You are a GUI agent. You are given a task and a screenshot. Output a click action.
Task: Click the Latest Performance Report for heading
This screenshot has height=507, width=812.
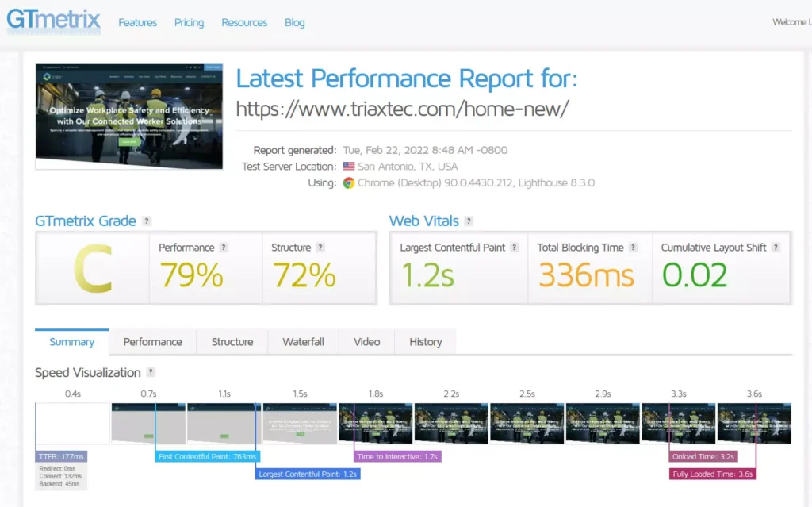407,79
